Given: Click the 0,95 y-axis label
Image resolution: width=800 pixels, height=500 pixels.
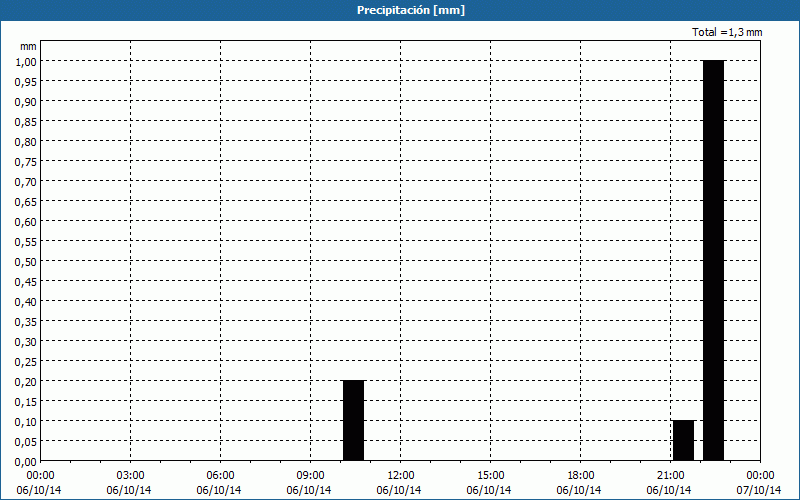Looking at the screenshot, I should [26, 81].
